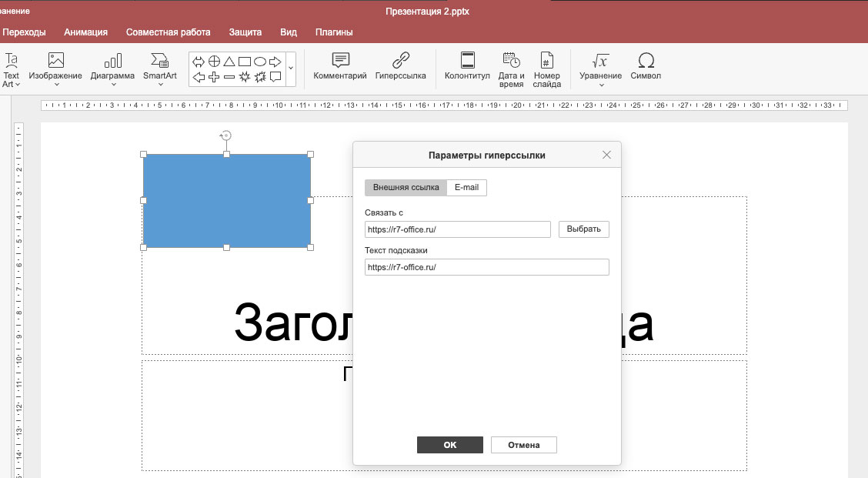868x478 pixels.
Task: Click the Презентация 2.pptx title text
Action: pos(427,11)
